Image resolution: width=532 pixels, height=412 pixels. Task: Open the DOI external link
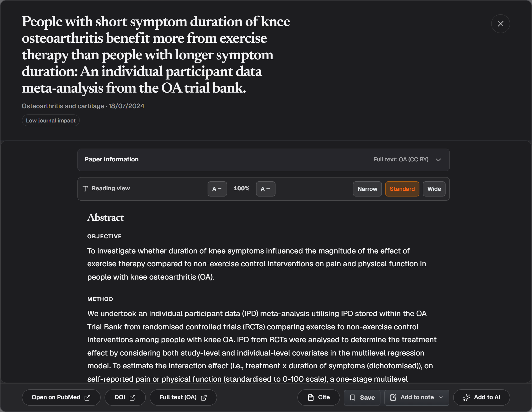point(125,397)
